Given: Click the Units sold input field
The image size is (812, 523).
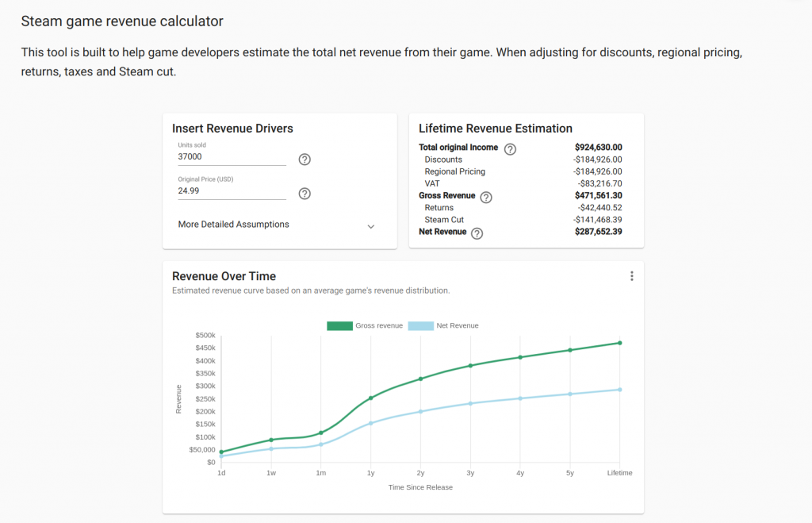Looking at the screenshot, I should click(232, 157).
